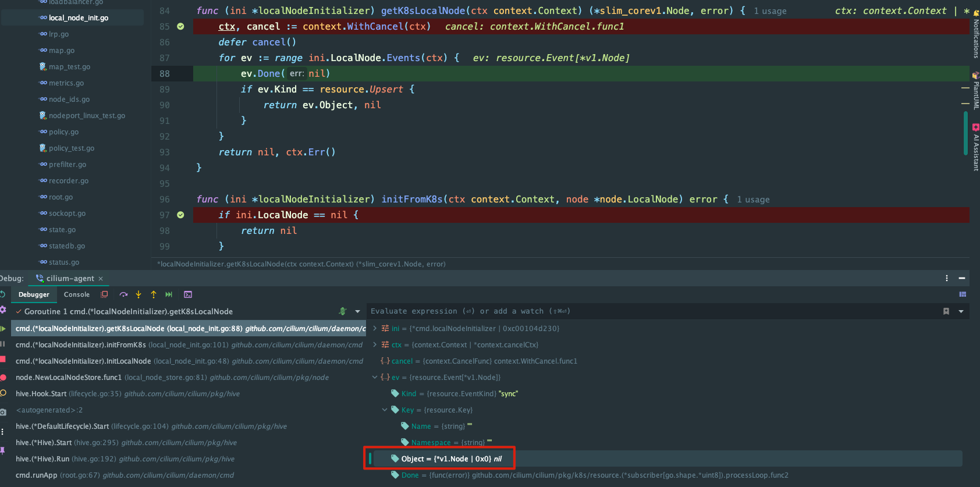Toggle Mute Breakpoints icon in debug sidebar
980x487 pixels.
point(3,393)
